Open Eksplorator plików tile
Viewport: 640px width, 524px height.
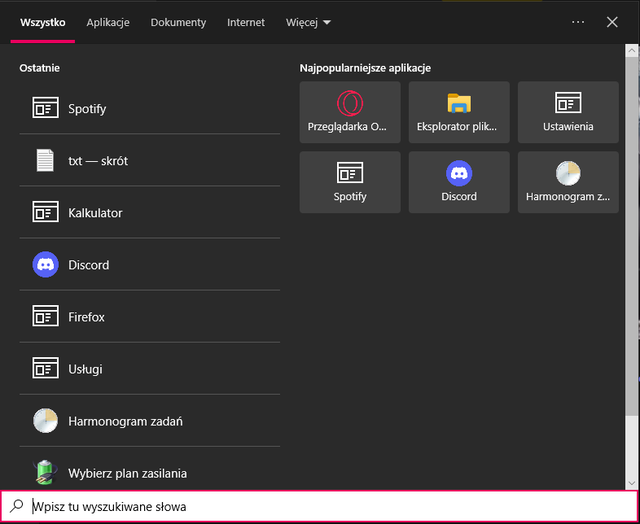tap(459, 112)
